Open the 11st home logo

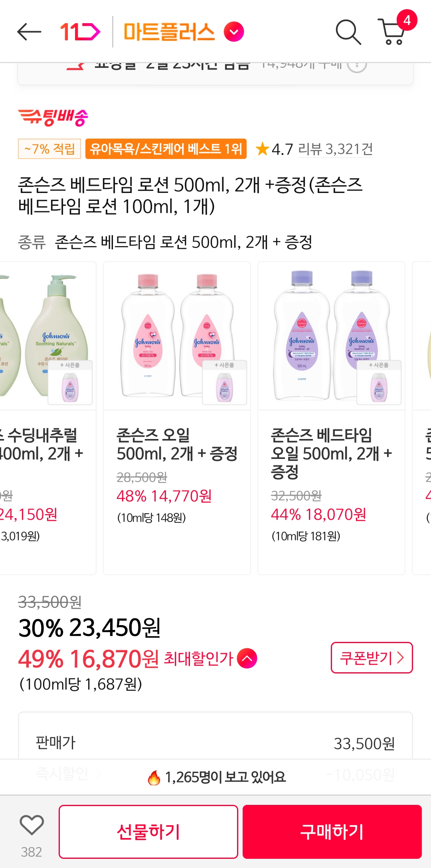coord(80,32)
